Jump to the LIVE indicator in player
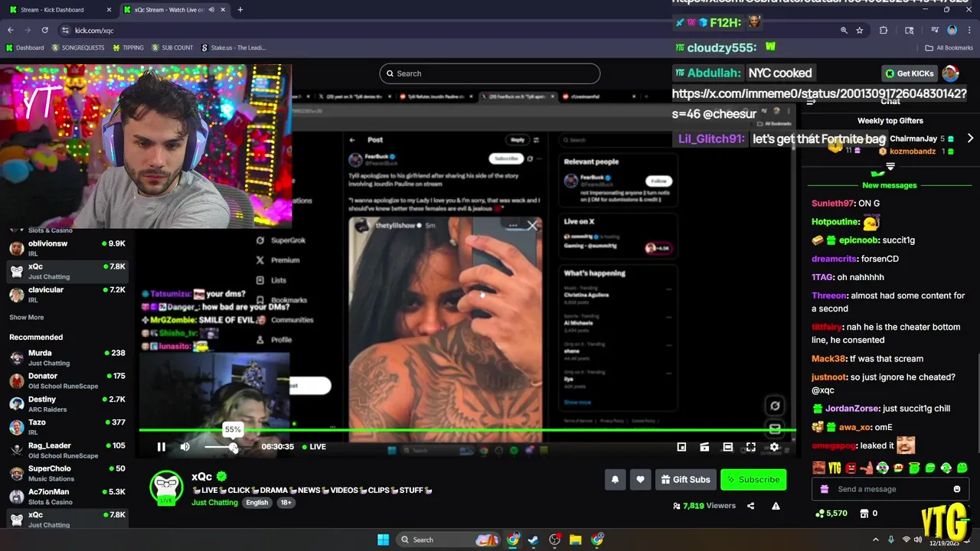This screenshot has height=551, width=980. (x=314, y=447)
